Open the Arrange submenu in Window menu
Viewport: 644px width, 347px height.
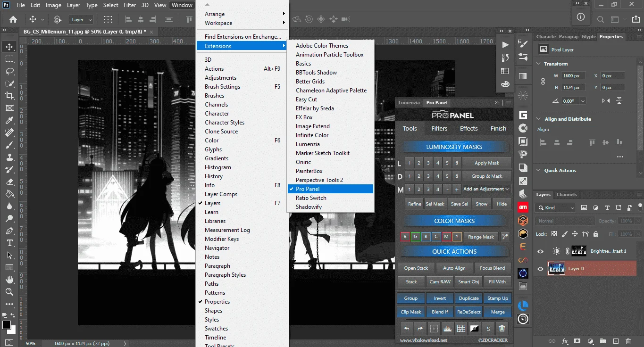(243, 14)
